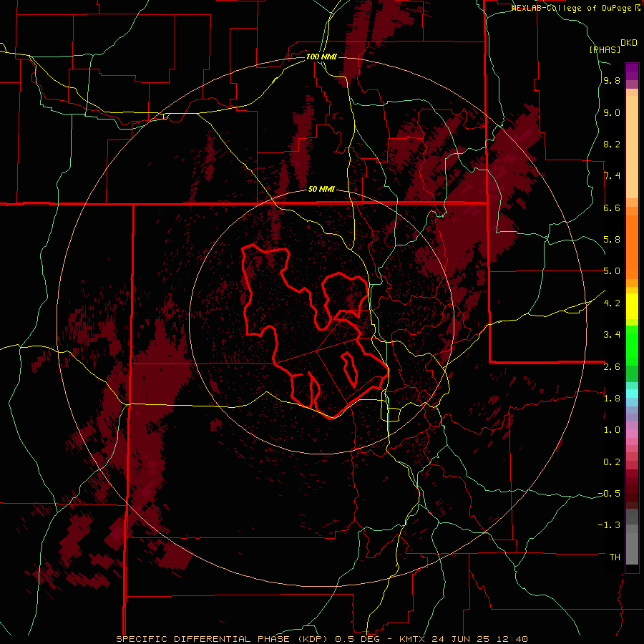The image size is (644, 644).
Task: Select the 4.2 scale value
Action: tap(612, 303)
